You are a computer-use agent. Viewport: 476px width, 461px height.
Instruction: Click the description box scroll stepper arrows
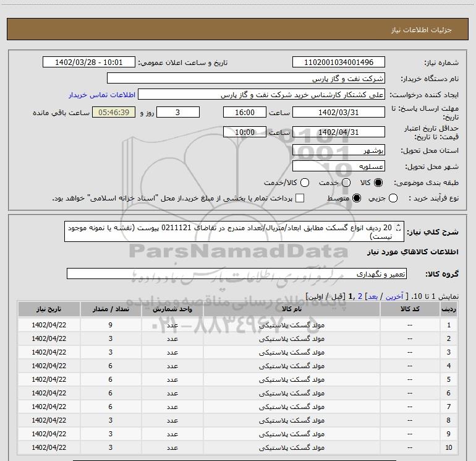398,228
